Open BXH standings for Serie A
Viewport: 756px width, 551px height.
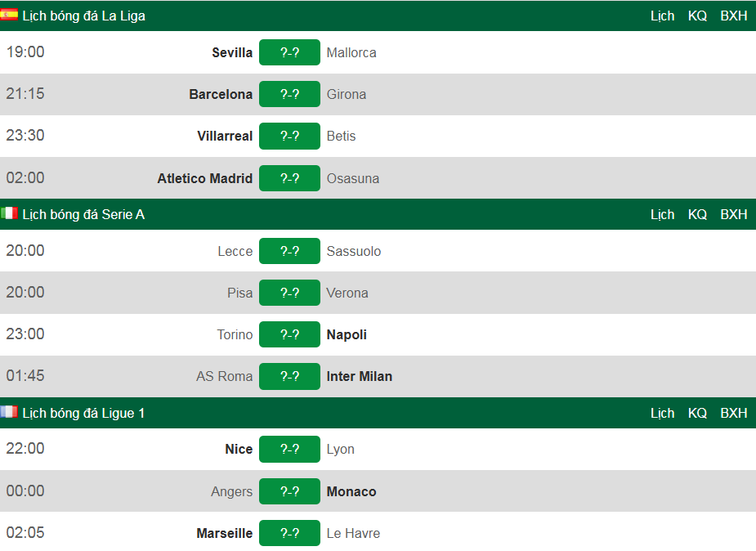pos(733,214)
